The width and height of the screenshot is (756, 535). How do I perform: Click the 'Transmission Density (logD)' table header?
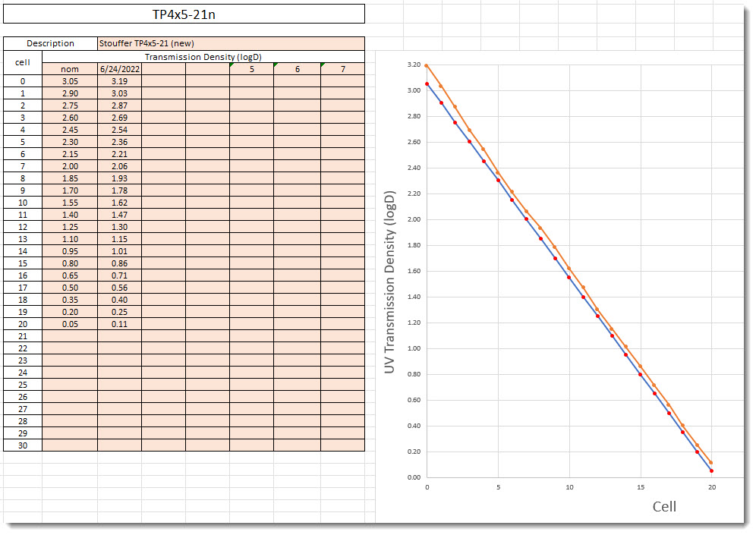click(x=203, y=57)
